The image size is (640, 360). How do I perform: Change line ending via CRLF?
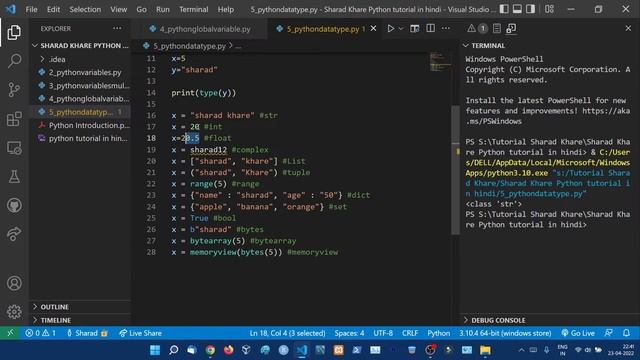[410, 333]
